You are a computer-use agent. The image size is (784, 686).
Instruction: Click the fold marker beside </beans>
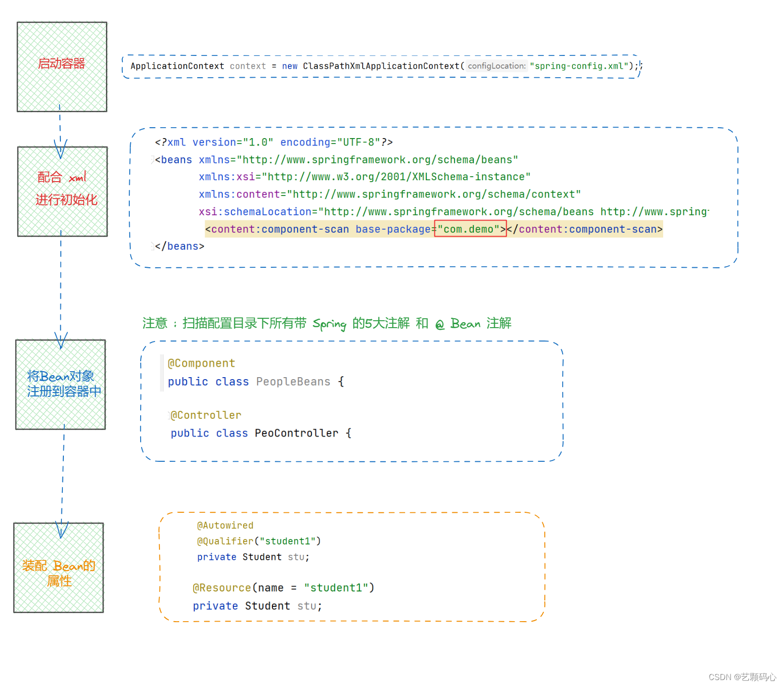coord(153,246)
